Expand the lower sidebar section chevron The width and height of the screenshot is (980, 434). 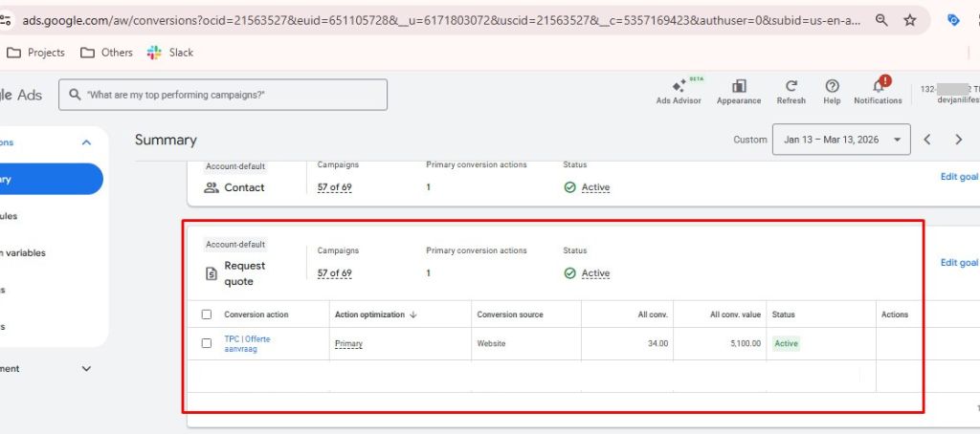coord(86,368)
